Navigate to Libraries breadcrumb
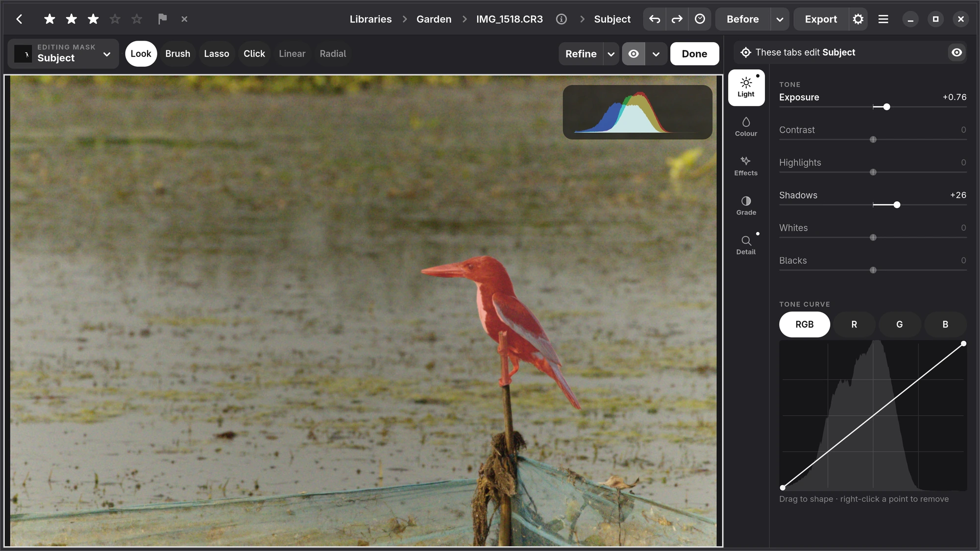The height and width of the screenshot is (551, 980). click(370, 19)
